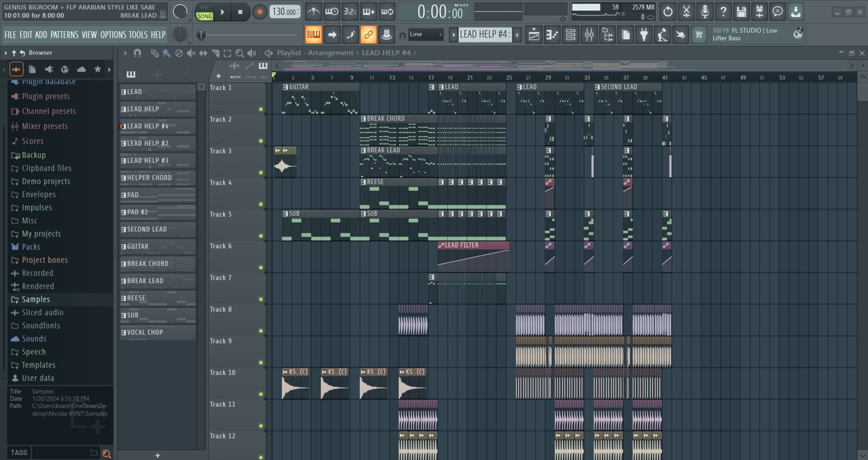Click the browser search icon beside TAGS

106,453
